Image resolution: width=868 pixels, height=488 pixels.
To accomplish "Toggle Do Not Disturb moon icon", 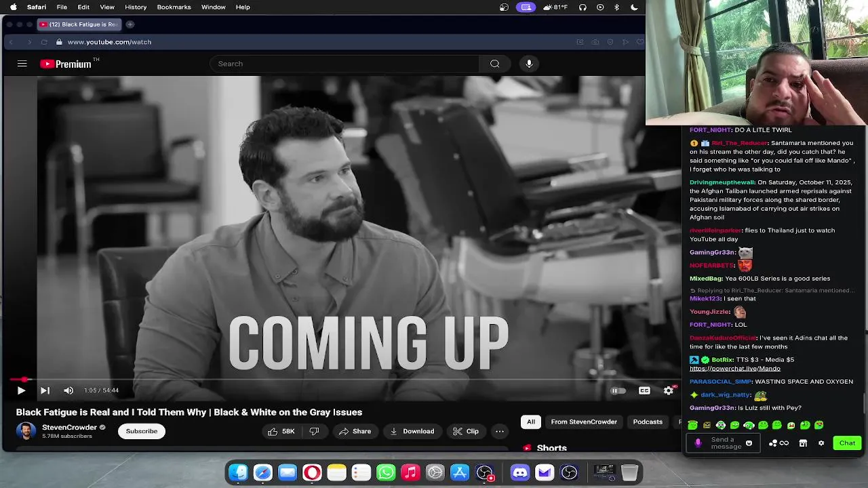I will point(634,7).
